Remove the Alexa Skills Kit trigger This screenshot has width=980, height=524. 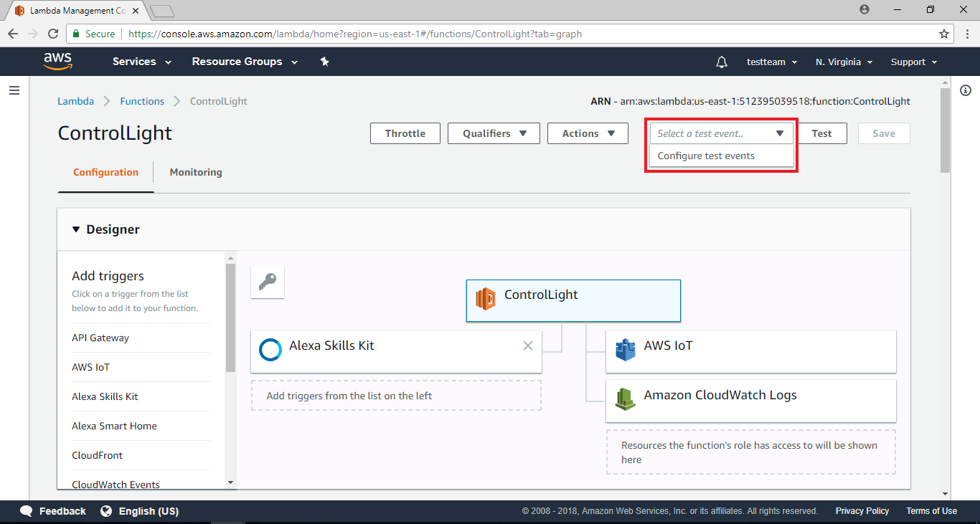[x=528, y=346]
